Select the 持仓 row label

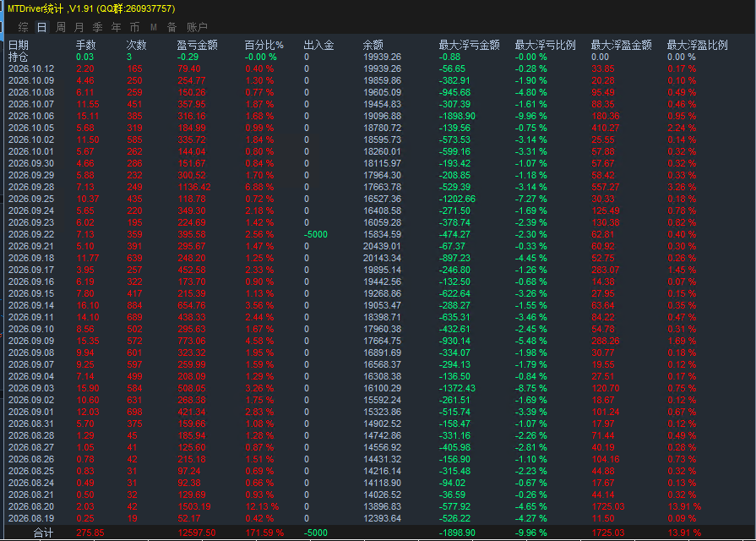pyautogui.click(x=19, y=57)
